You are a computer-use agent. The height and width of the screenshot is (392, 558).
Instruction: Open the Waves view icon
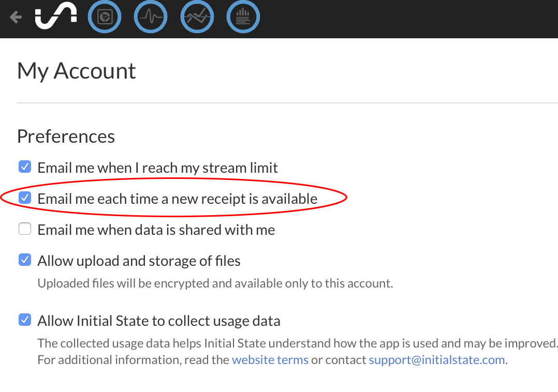click(151, 18)
